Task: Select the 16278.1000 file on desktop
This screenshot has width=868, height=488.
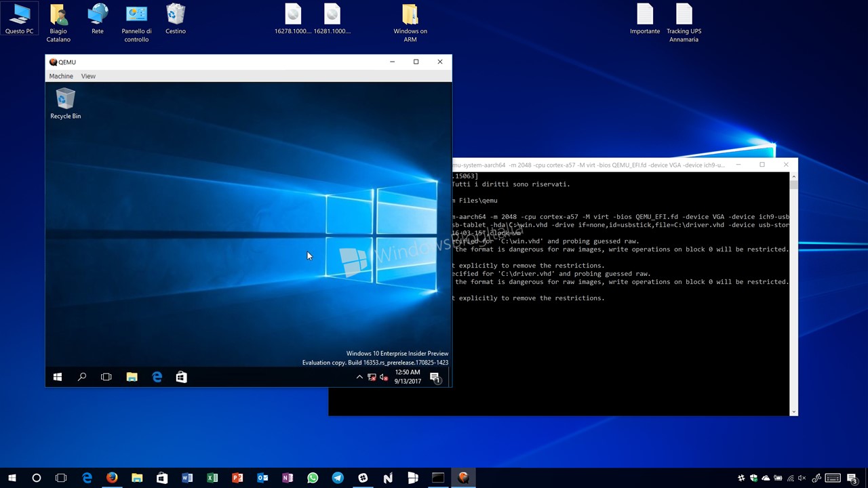Action: coord(293,18)
